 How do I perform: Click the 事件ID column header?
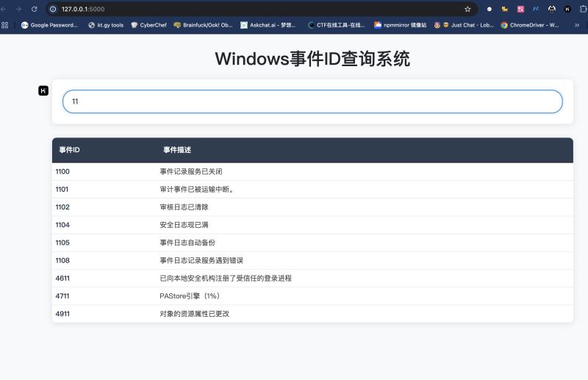[69, 150]
